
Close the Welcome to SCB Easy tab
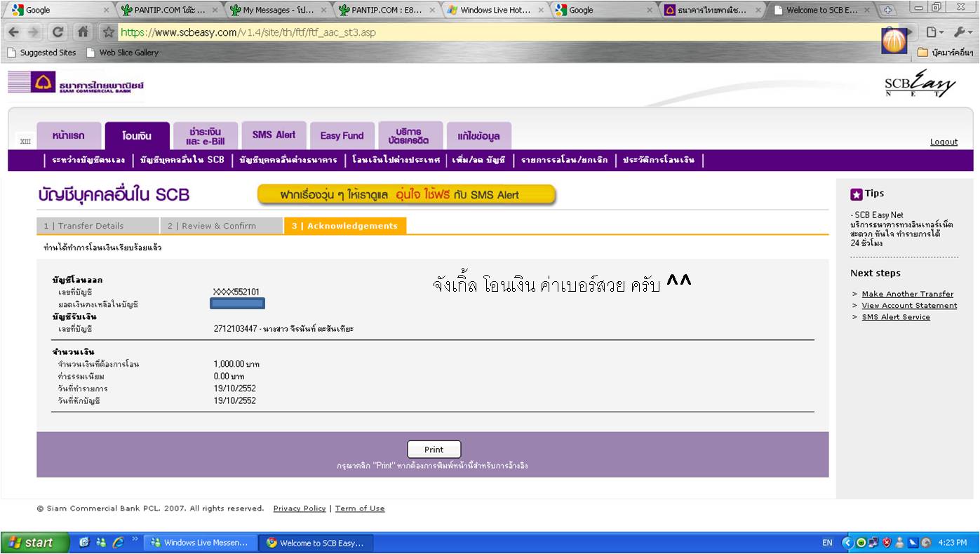(868, 11)
